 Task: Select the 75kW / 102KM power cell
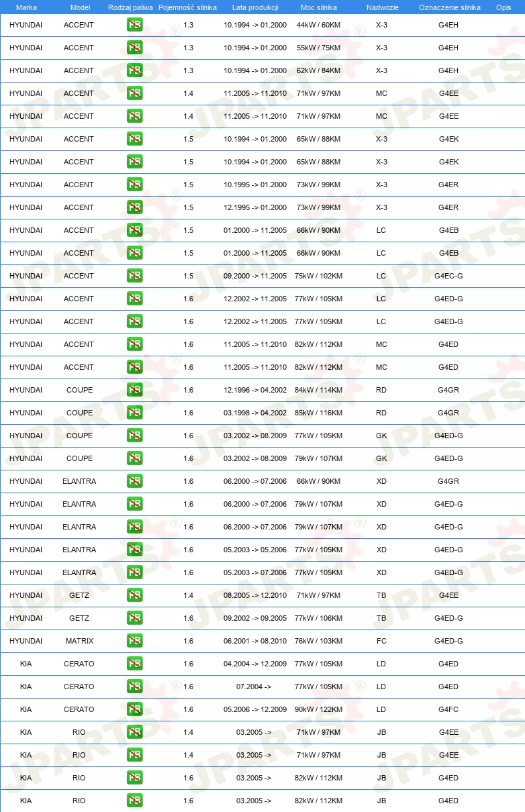(x=319, y=276)
